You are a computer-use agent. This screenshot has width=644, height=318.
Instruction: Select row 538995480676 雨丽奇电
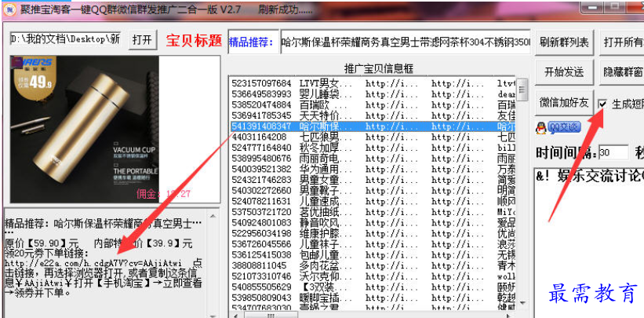(x=372, y=159)
